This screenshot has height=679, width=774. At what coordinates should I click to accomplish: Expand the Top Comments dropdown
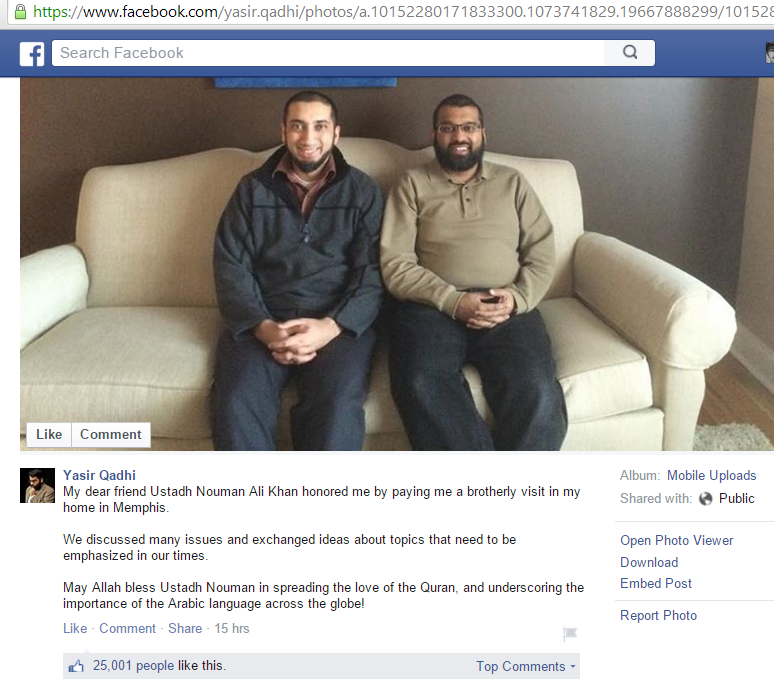click(x=526, y=666)
